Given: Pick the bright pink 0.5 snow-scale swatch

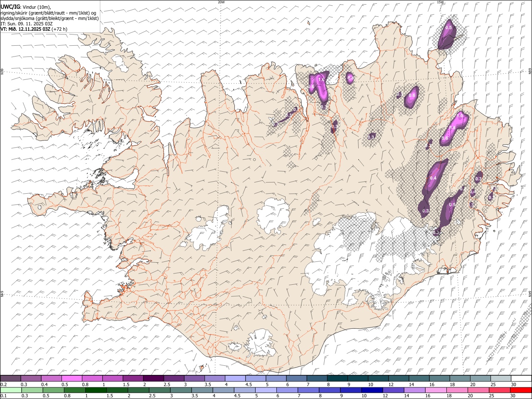Looking at the screenshot, I should tap(71, 379).
